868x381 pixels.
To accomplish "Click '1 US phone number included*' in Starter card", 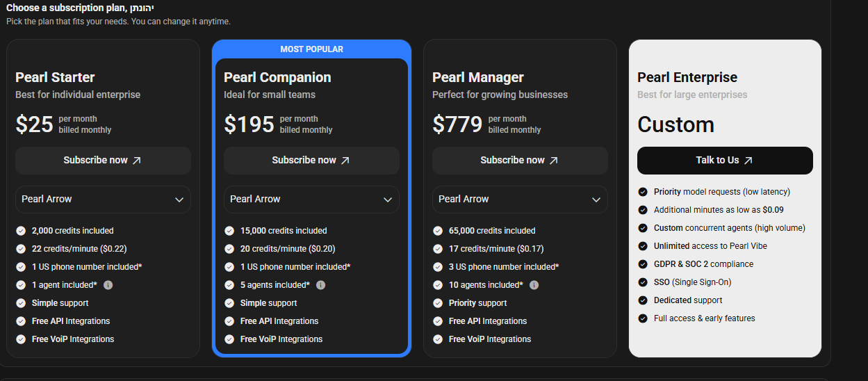I will pos(87,267).
